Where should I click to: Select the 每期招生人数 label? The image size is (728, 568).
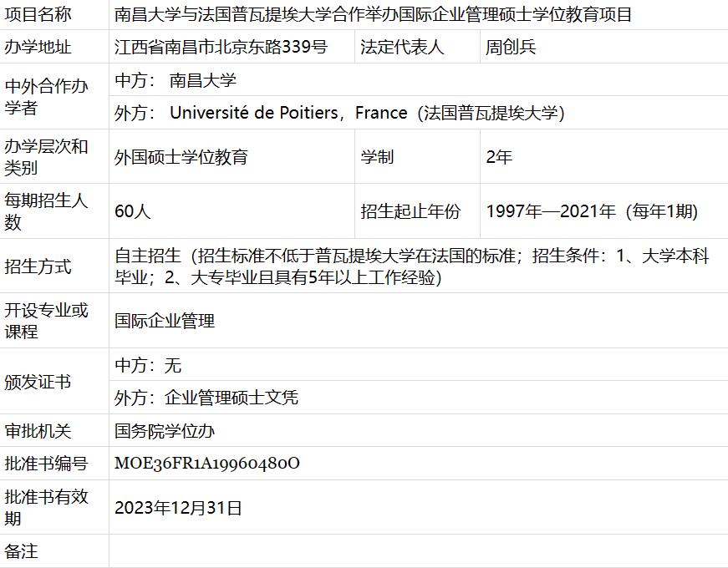(46, 211)
